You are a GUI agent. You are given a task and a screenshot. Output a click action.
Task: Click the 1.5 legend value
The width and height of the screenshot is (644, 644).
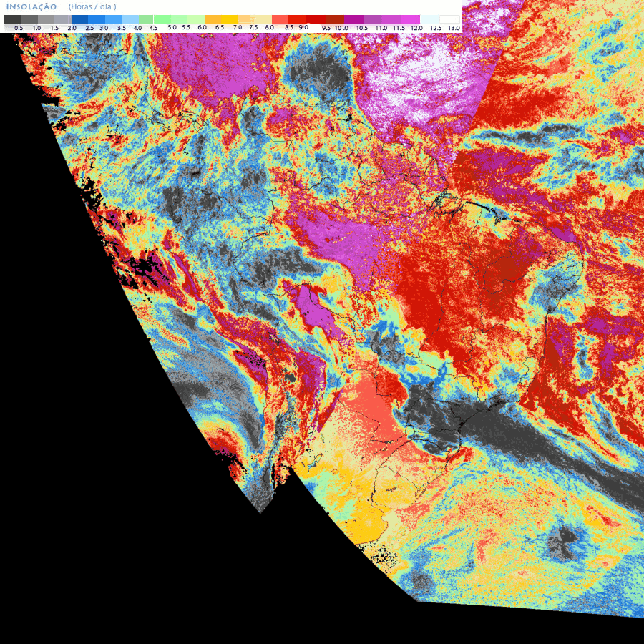click(54, 29)
